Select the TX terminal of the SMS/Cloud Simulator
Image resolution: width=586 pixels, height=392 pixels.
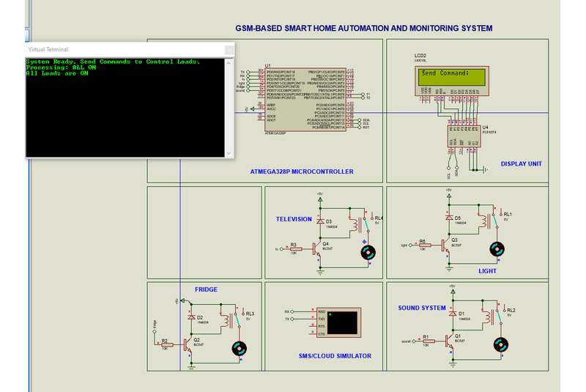(x=292, y=319)
